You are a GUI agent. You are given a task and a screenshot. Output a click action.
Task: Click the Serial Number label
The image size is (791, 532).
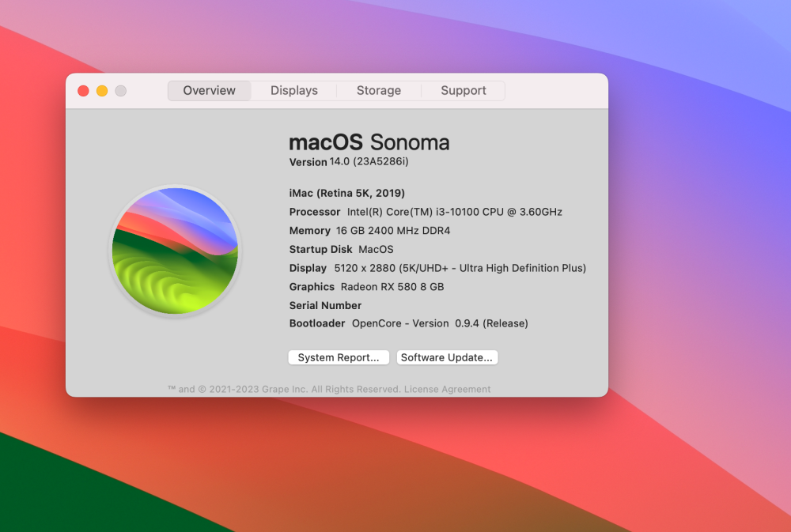click(x=325, y=305)
